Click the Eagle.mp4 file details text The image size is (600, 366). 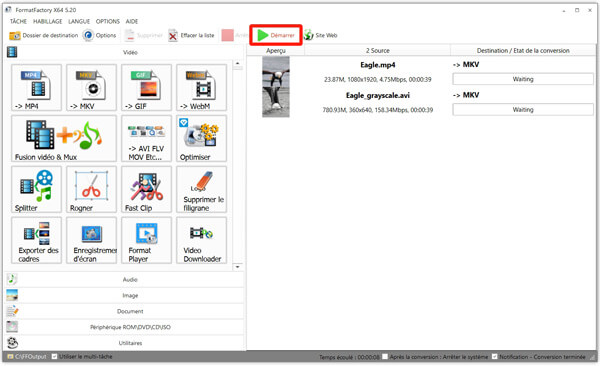378,80
